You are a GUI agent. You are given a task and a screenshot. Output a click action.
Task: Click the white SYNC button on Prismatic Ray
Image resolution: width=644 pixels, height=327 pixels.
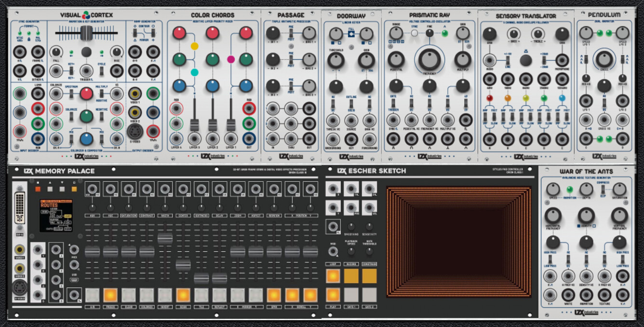[x=415, y=33]
